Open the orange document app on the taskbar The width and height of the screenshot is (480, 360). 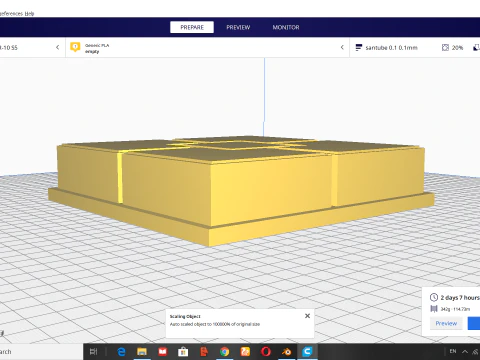tap(204, 351)
